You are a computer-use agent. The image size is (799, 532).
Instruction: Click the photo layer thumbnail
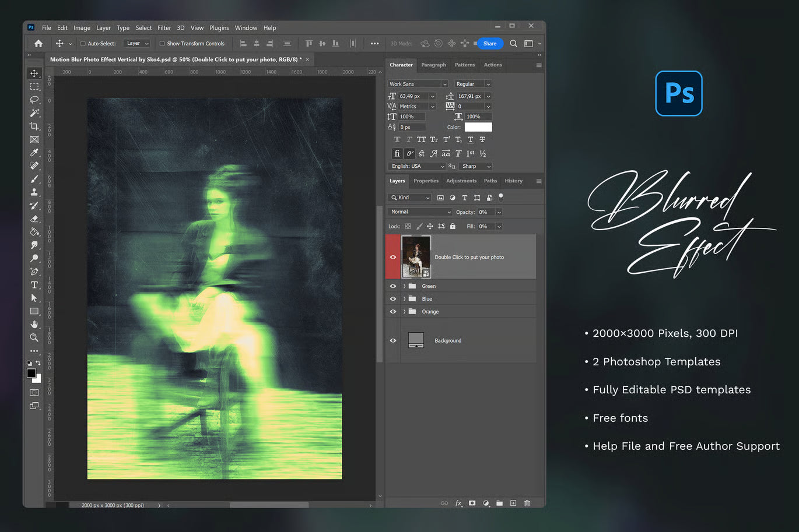(x=416, y=257)
